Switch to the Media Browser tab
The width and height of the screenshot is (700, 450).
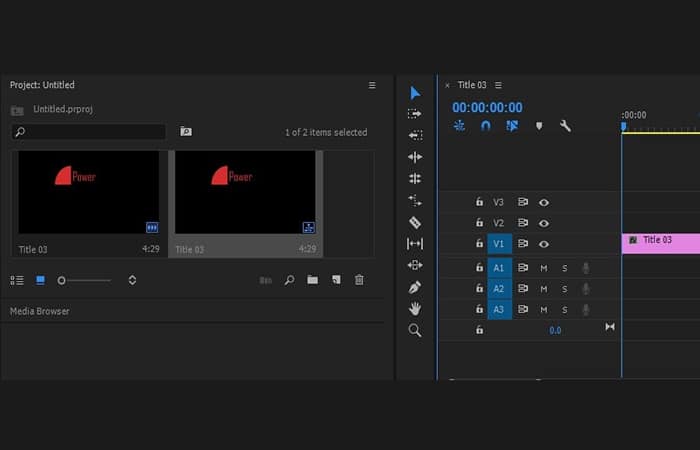(x=40, y=311)
